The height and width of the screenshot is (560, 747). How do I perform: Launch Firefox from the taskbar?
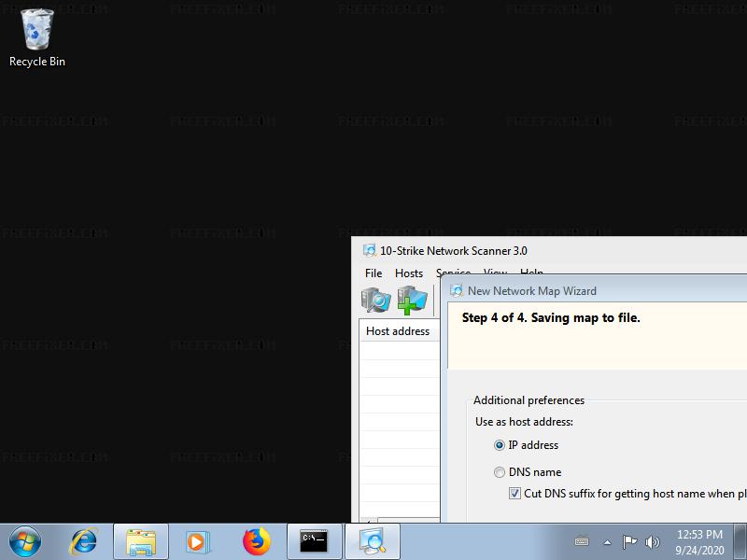pos(255,541)
